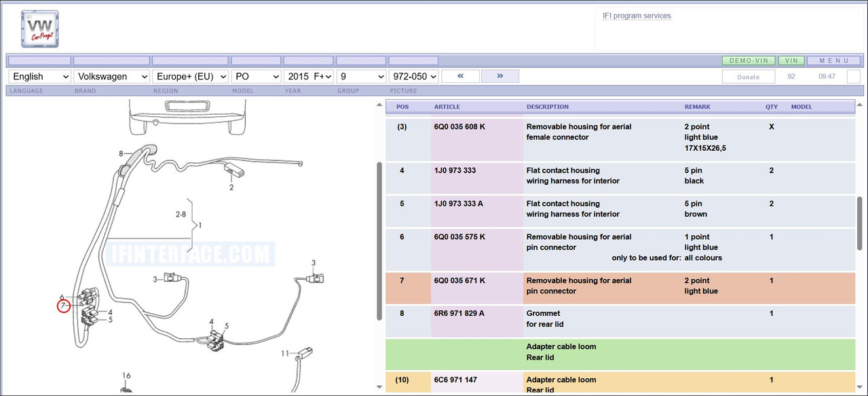Open the Group dropdown showing 9
Image resolution: width=868 pixels, height=396 pixels.
tap(361, 77)
